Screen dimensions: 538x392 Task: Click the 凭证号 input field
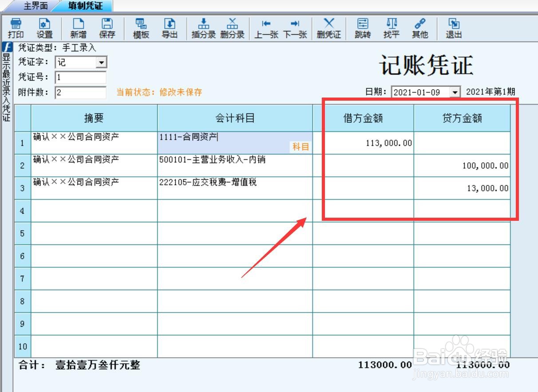coord(81,77)
